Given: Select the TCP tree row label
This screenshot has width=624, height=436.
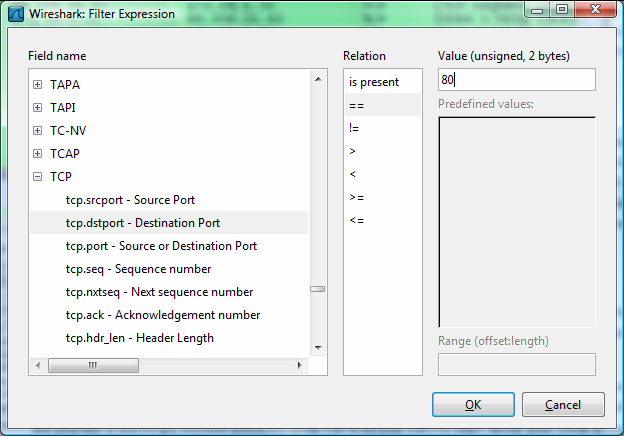Looking at the screenshot, I should click(60, 177).
